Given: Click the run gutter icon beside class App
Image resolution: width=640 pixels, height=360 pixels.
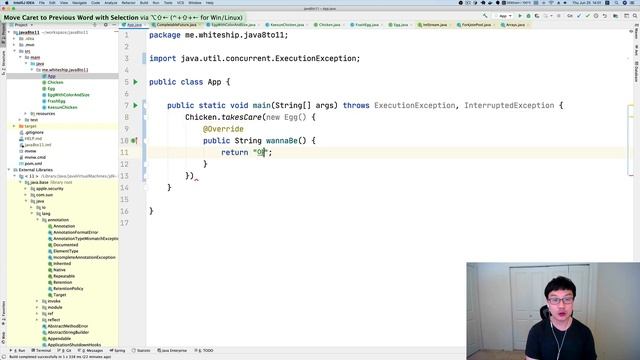Looking at the screenshot, I should pos(136,82).
